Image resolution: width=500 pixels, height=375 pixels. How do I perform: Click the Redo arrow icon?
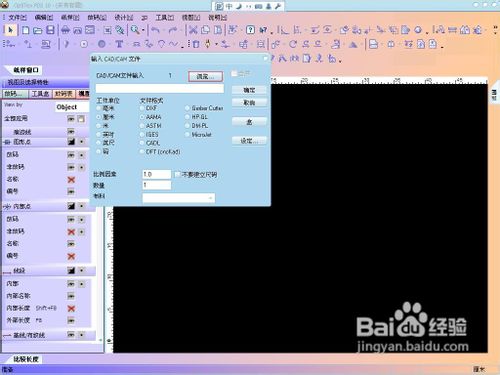(x=173, y=30)
